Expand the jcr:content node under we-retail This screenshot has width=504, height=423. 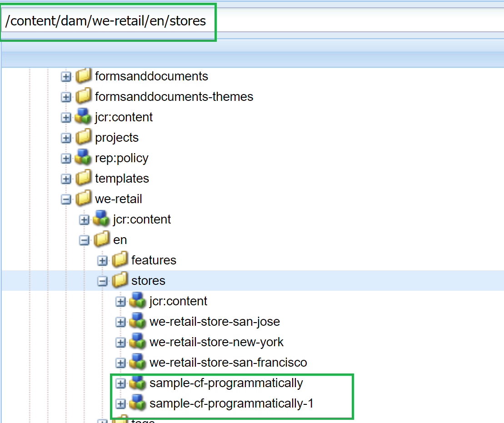84,219
